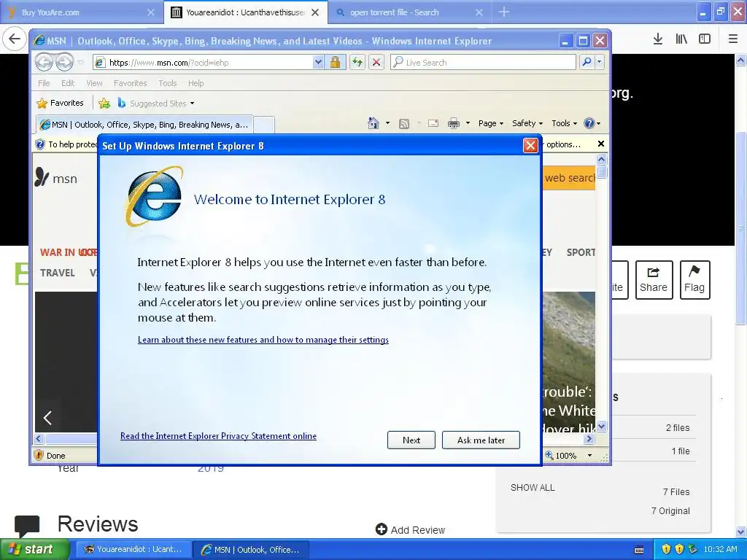Click the Flag button on archive page

(694, 280)
